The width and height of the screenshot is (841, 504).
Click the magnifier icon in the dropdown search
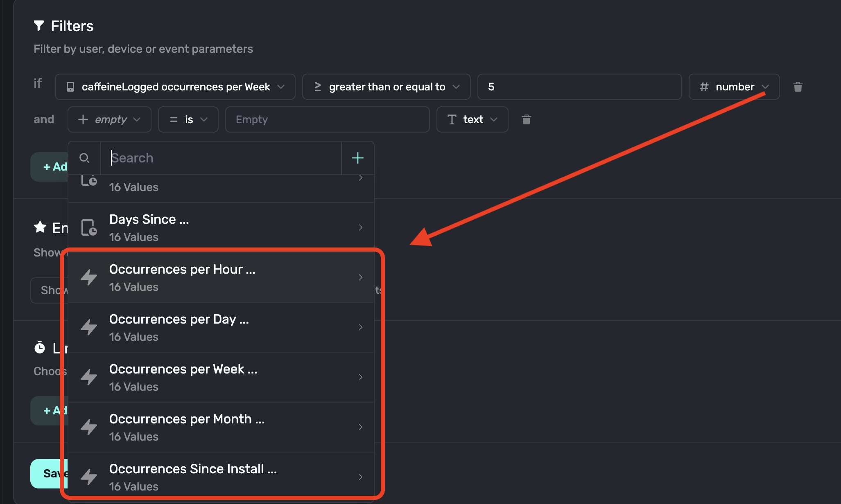(x=84, y=158)
